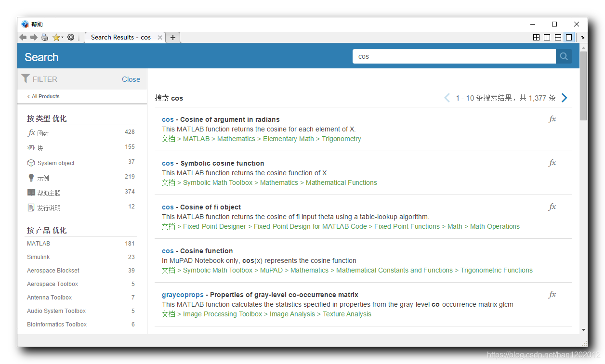Click the search input field

click(x=454, y=56)
